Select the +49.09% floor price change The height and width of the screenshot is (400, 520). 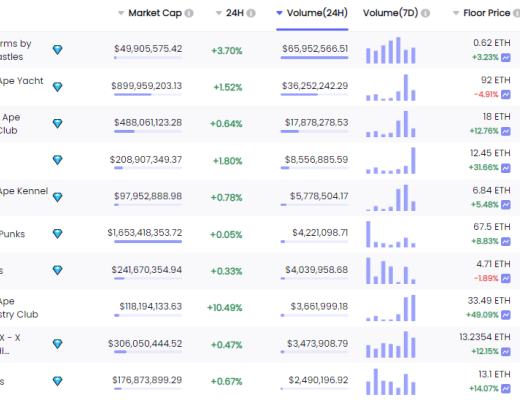482,315
